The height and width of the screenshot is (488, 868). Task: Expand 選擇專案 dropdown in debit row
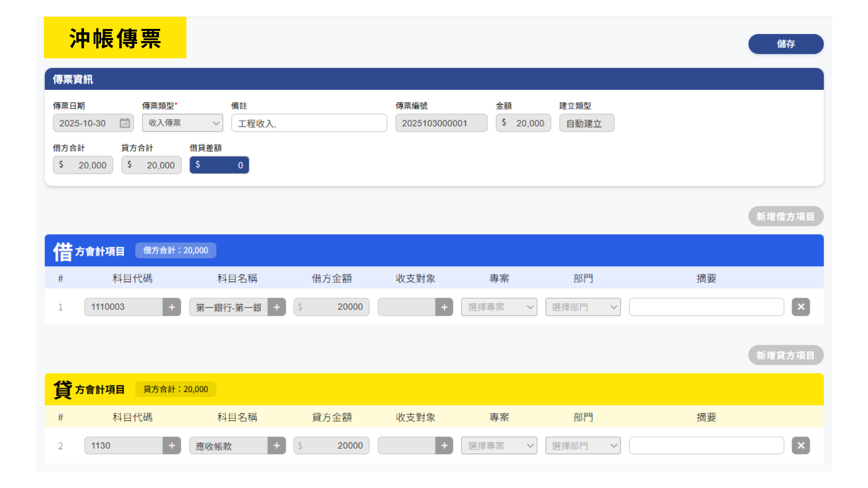tap(499, 307)
